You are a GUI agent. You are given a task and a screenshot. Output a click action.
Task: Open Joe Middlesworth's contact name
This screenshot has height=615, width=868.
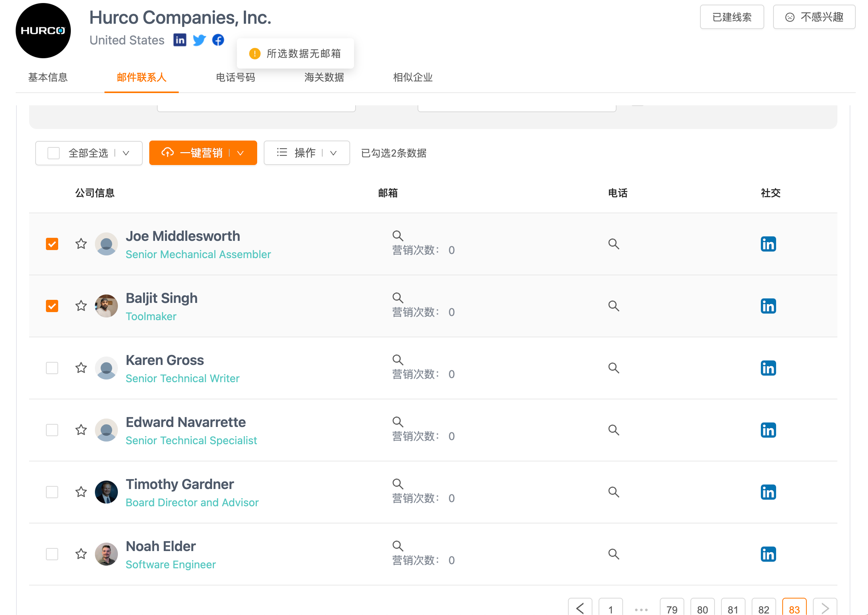click(x=183, y=236)
